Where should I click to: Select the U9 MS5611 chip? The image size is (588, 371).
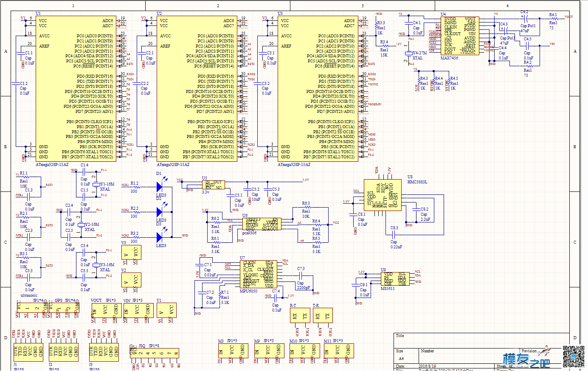pyautogui.click(x=395, y=279)
